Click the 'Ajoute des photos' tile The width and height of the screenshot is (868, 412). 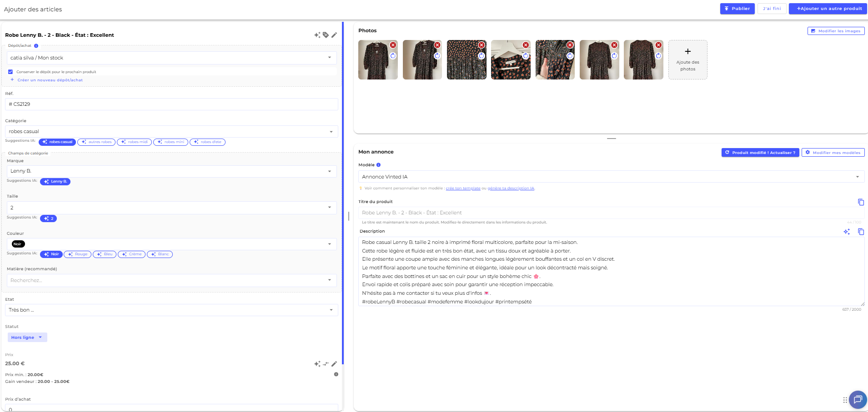click(687, 60)
